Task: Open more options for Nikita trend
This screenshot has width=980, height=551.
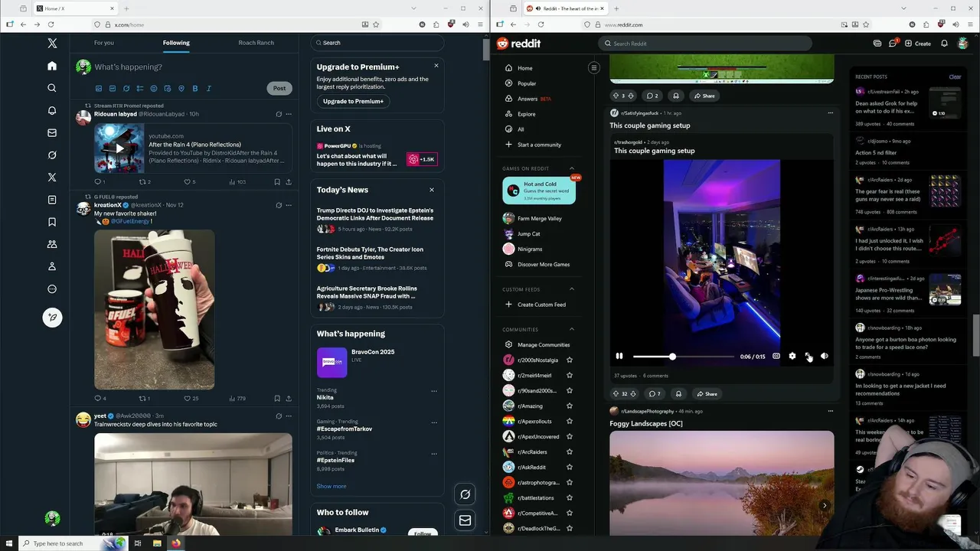Action: 434,391
